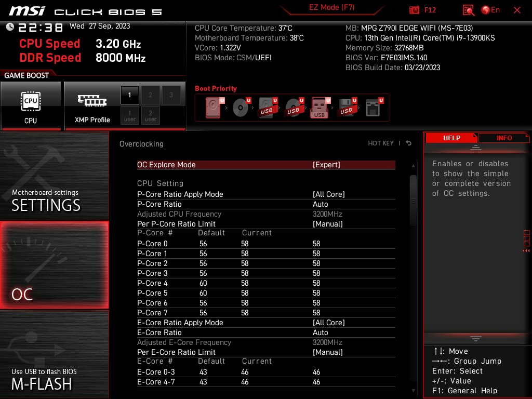The height and width of the screenshot is (399, 532).
Task: Click the network boot priority icon
Action: click(x=374, y=108)
